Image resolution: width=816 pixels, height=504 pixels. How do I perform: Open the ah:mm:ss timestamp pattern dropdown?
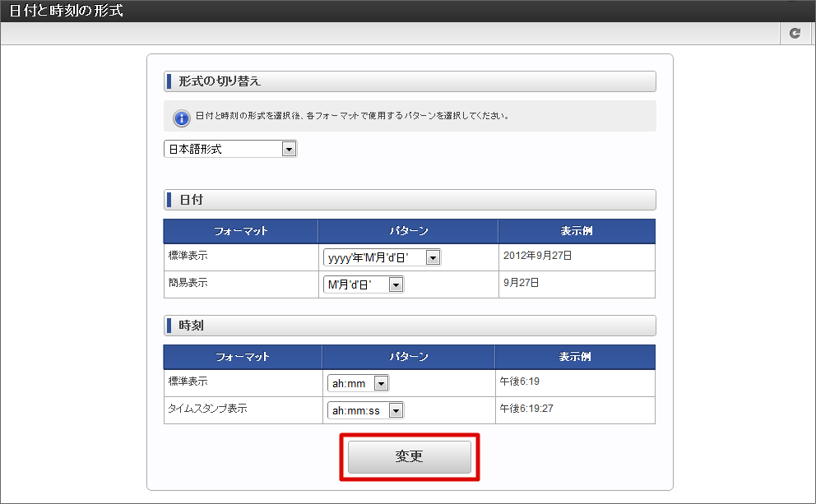pyautogui.click(x=365, y=410)
